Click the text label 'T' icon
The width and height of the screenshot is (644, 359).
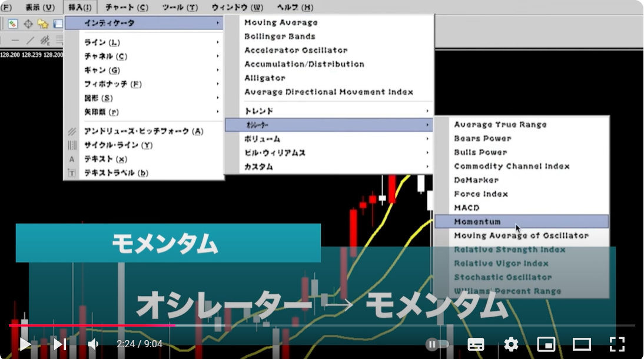(x=72, y=173)
